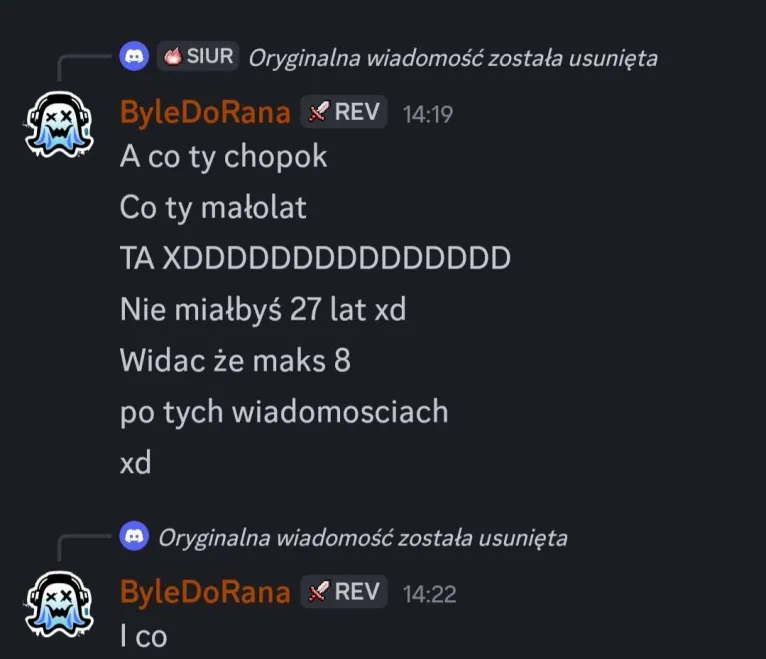766x659 pixels.
Task: Select the message "Nie miałbyś 27 lat xd"
Action: [x=263, y=310]
